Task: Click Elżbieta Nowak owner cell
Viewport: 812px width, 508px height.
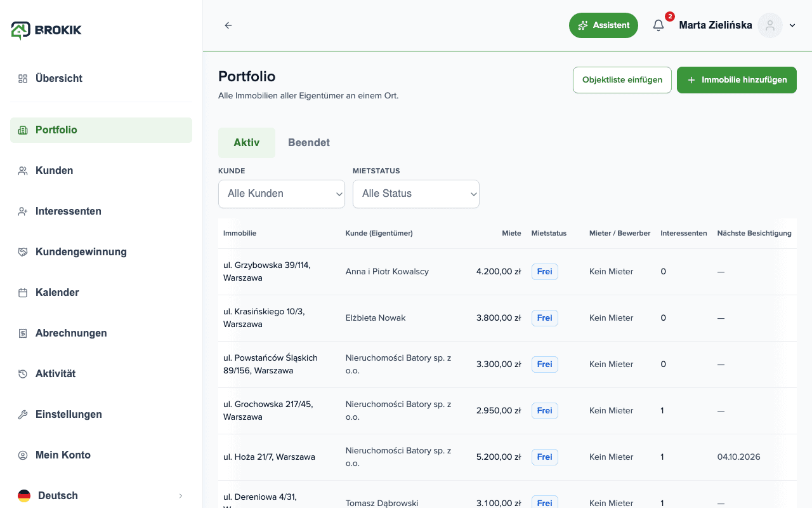Action: click(x=376, y=318)
